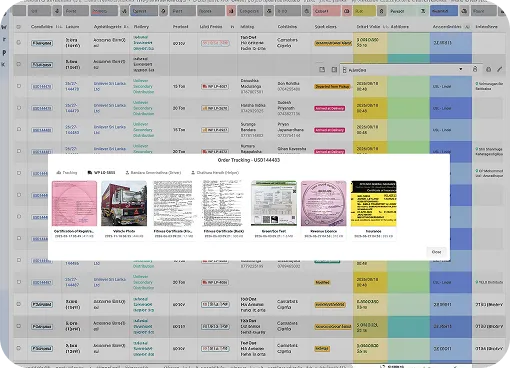
Task: Open order ID link in Suranga Bandara row
Action: pyautogui.click(x=42, y=130)
